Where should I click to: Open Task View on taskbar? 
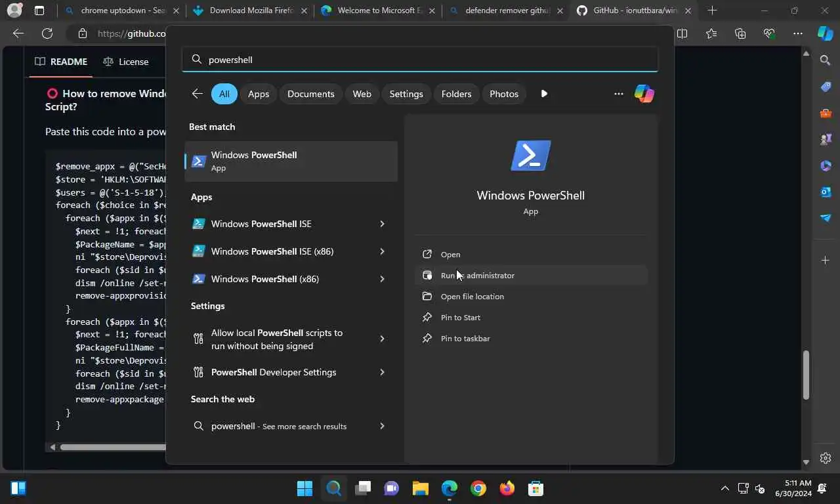coord(362,488)
